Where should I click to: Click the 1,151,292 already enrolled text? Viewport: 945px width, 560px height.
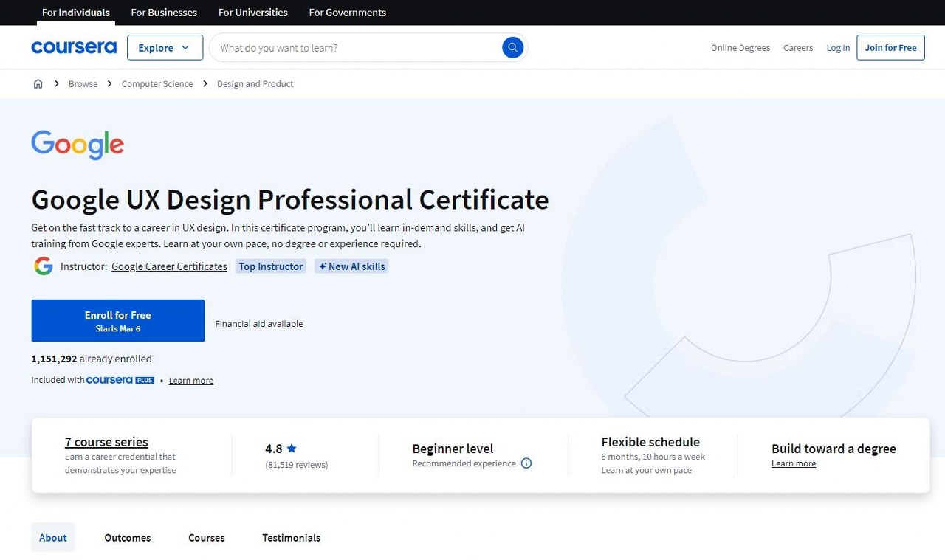[x=92, y=359]
